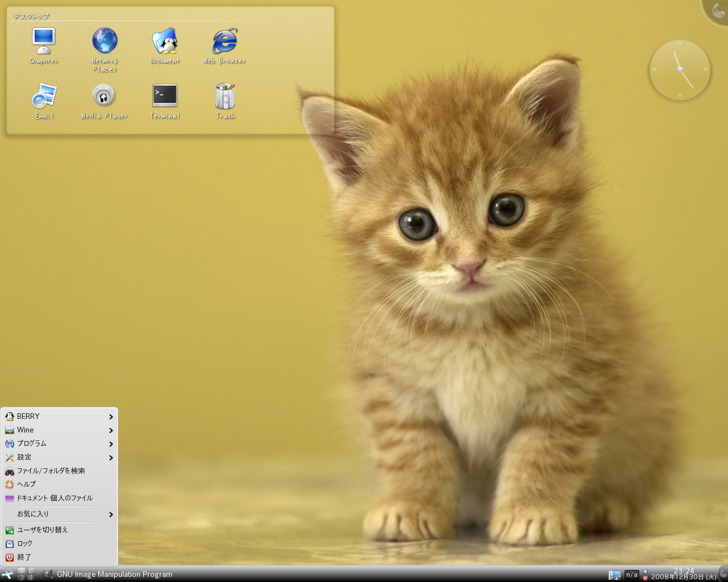
Task: Click the small lock icon in tray
Action: 645,571
